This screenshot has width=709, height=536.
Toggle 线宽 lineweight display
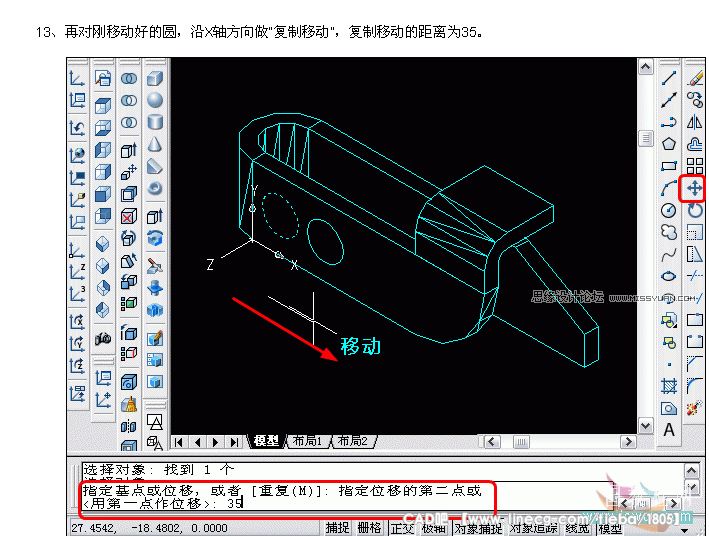coord(577,527)
